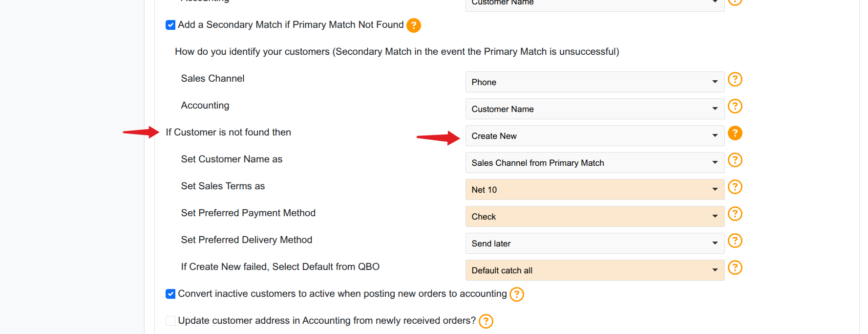This screenshot has height=334, width=868.
Task: Open the Net 10 sales terms dropdown
Action: [594, 190]
